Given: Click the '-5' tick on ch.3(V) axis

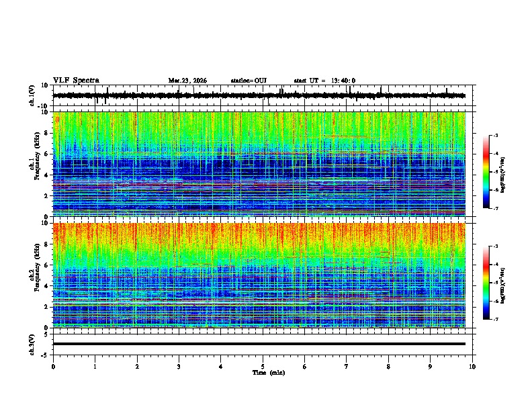Looking at the screenshot, I should [x=45, y=355].
